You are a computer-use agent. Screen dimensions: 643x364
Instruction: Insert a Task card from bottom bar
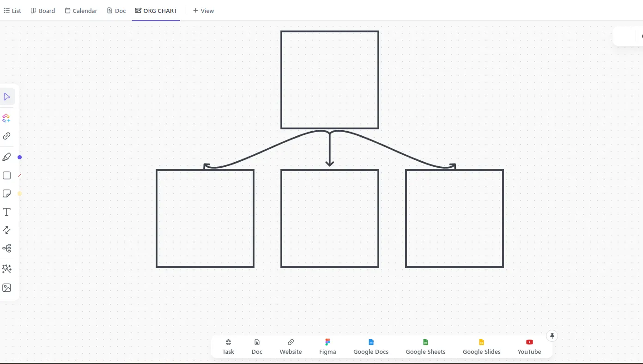tap(228, 347)
